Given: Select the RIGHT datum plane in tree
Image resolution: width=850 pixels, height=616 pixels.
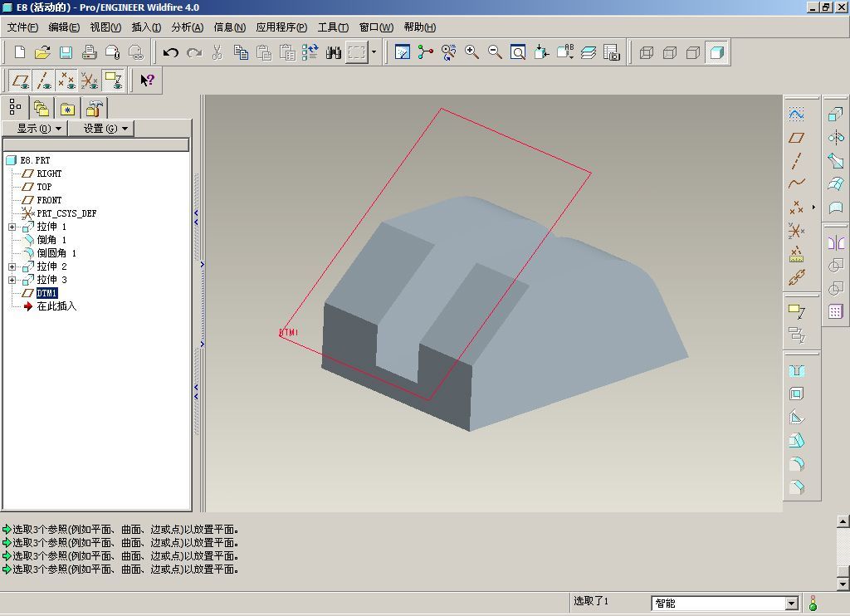Looking at the screenshot, I should click(49, 174).
